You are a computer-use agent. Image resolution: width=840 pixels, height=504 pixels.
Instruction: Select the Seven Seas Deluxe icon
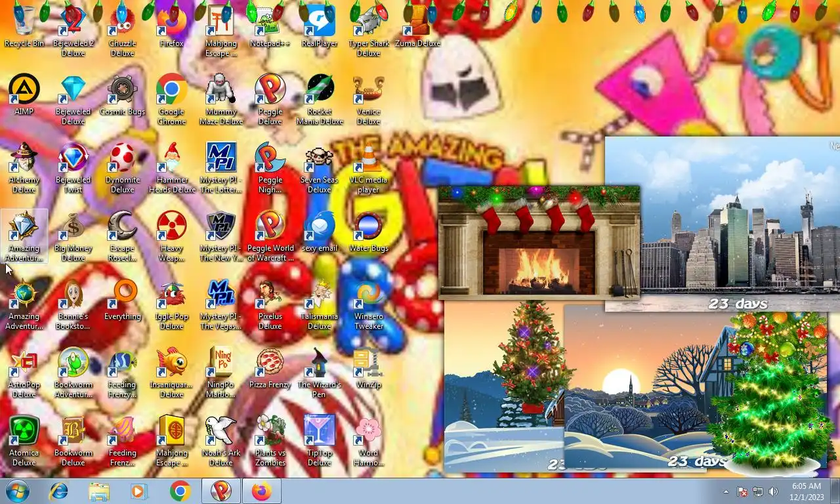(x=319, y=168)
